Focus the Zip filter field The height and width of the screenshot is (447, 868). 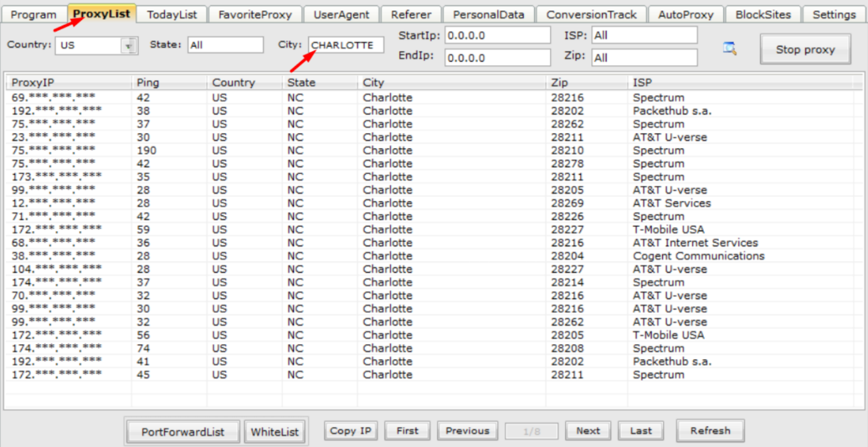click(644, 58)
